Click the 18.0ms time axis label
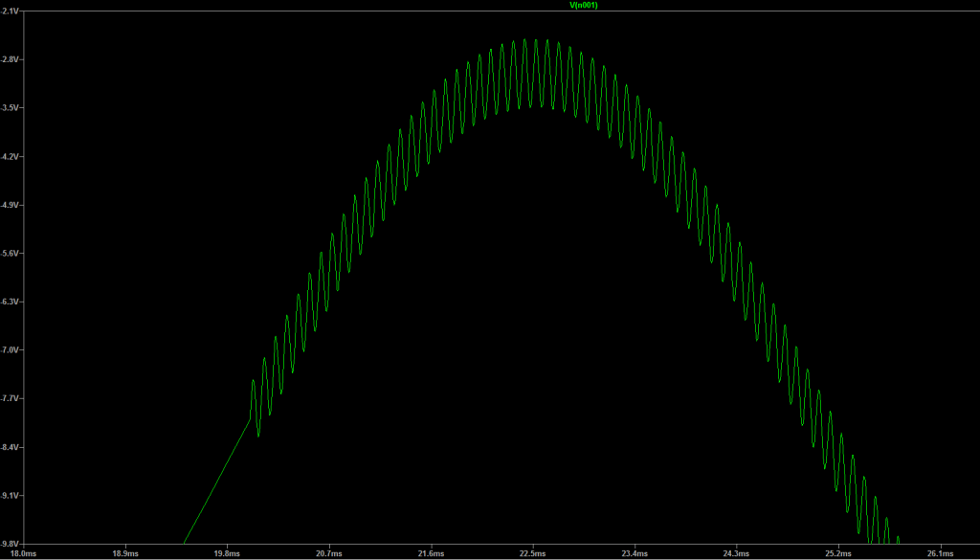The image size is (980, 560). tap(23, 552)
